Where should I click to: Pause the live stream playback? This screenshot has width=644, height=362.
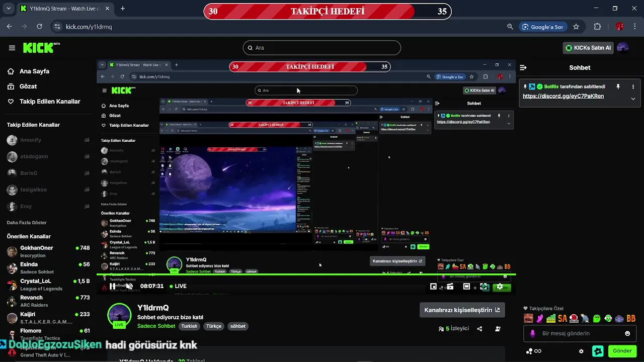tap(112, 286)
